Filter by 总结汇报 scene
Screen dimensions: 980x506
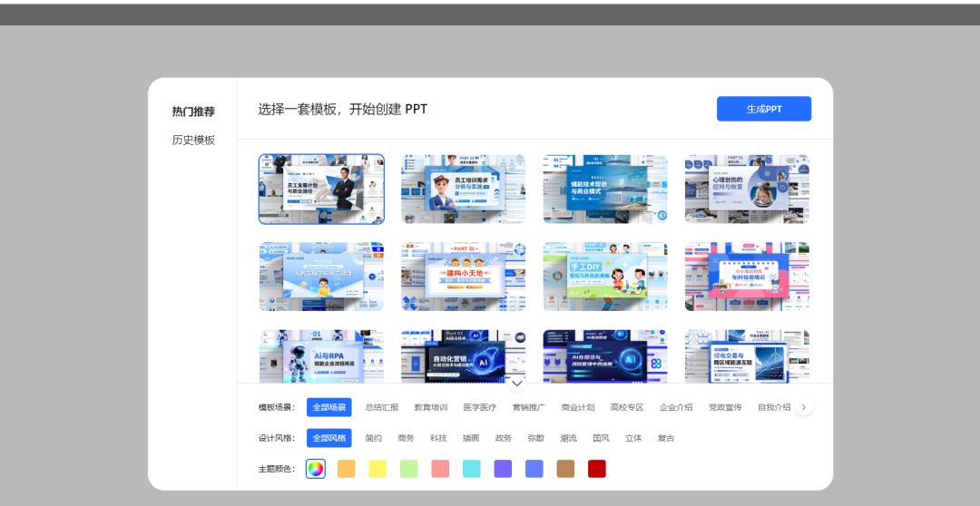(381, 407)
